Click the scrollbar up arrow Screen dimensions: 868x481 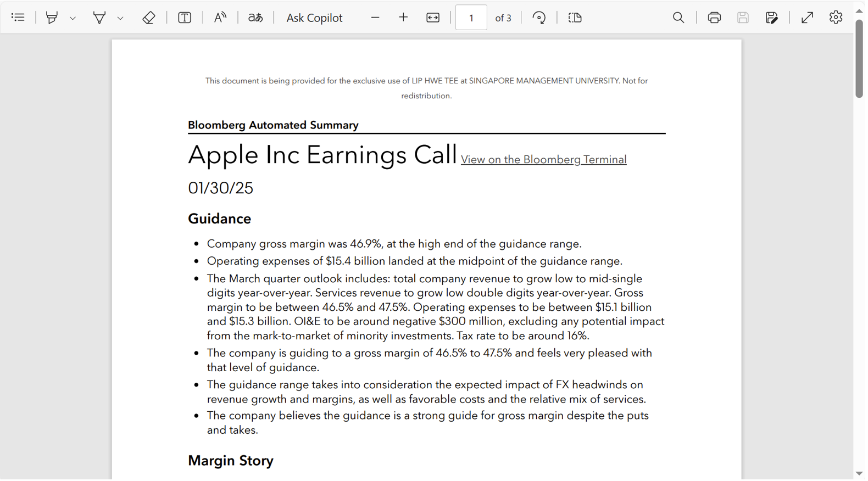tap(860, 11)
